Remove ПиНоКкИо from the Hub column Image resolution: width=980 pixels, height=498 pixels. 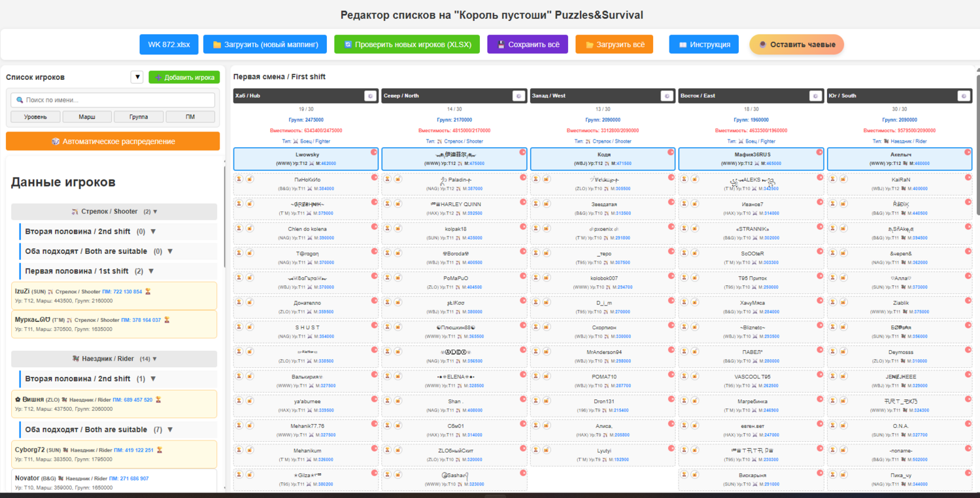click(x=375, y=177)
